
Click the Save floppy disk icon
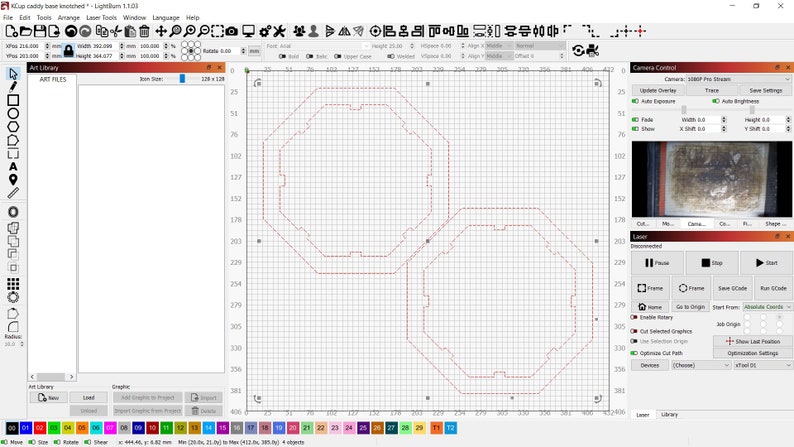coord(39,31)
